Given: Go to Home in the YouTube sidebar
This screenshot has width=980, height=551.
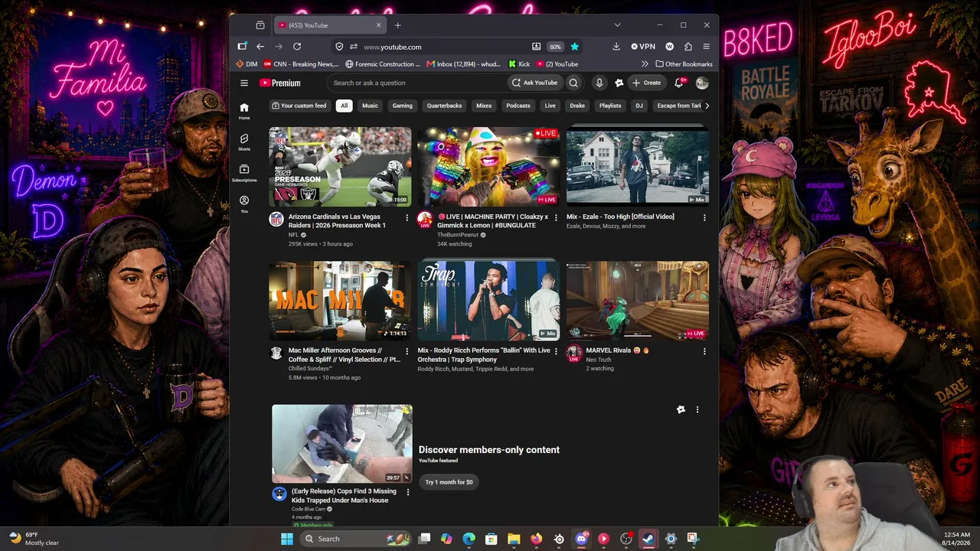Looking at the screenshot, I should [244, 111].
